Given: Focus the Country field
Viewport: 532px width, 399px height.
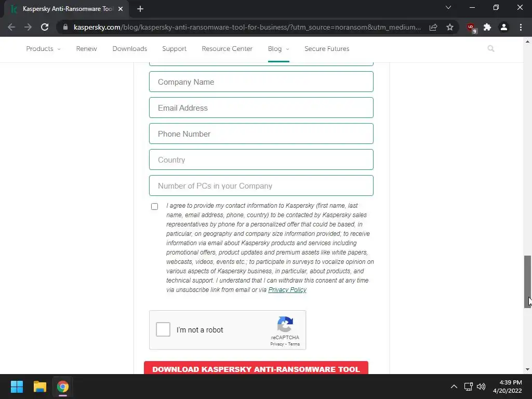Looking at the screenshot, I should click(x=261, y=159).
